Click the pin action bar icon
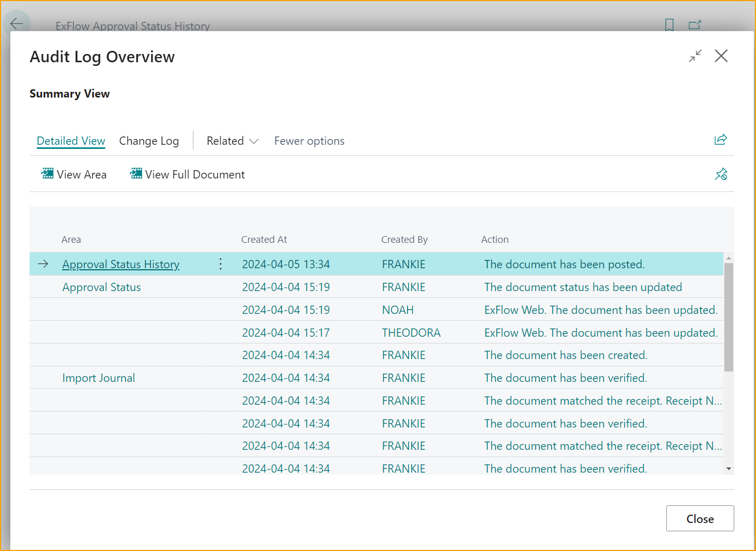This screenshot has height=551, width=756. pyautogui.click(x=721, y=174)
